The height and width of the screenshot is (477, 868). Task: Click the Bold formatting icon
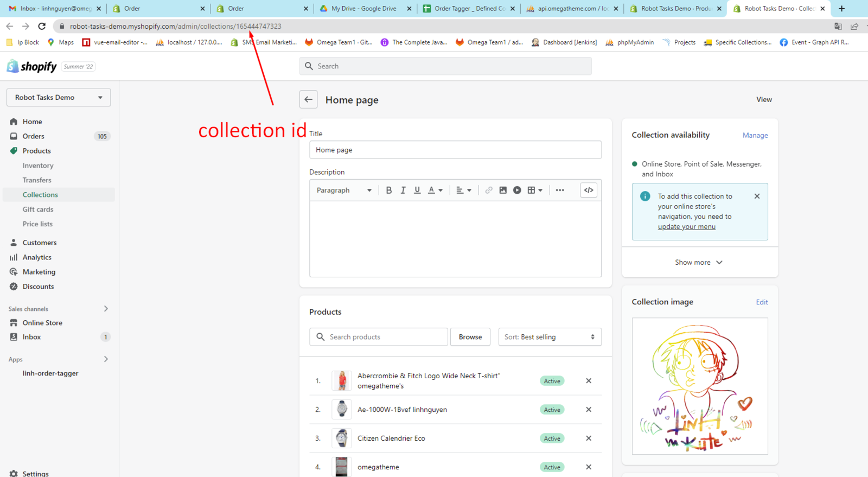[388, 190]
